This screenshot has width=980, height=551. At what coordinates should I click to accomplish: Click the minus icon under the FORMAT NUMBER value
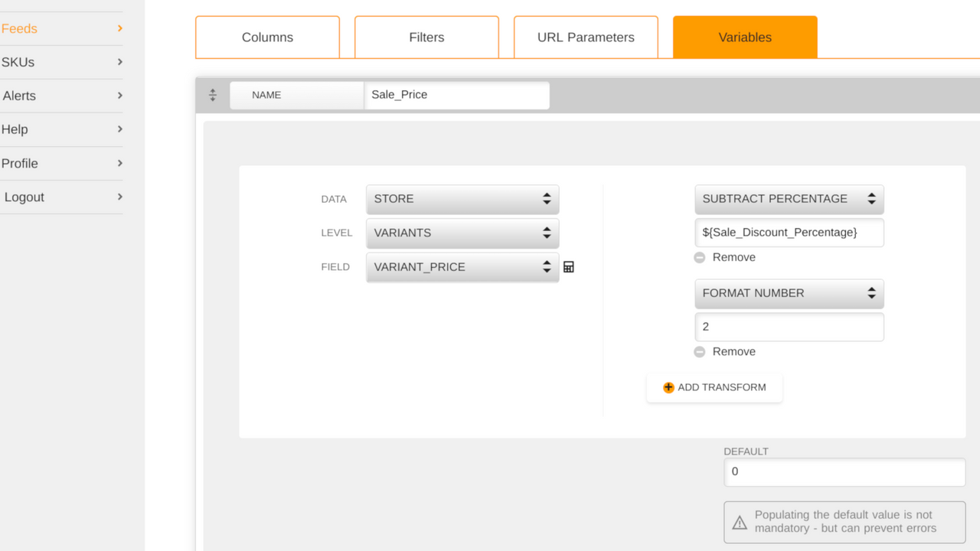click(700, 352)
